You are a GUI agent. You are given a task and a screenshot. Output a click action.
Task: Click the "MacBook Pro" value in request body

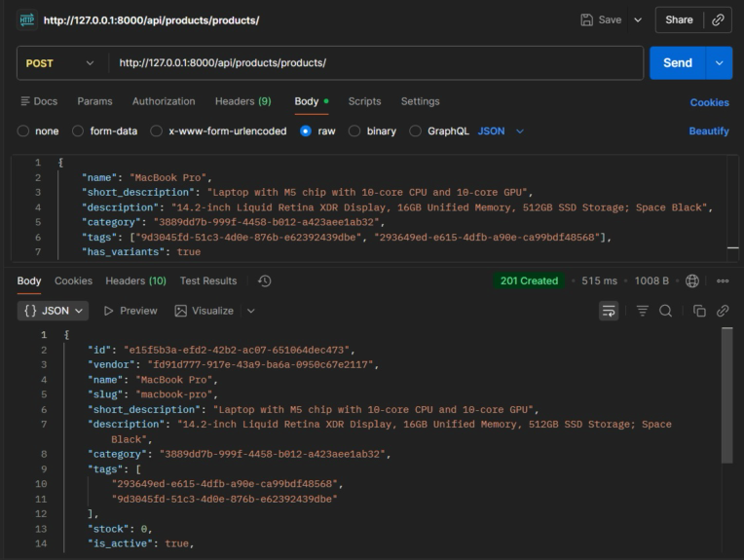pos(167,177)
